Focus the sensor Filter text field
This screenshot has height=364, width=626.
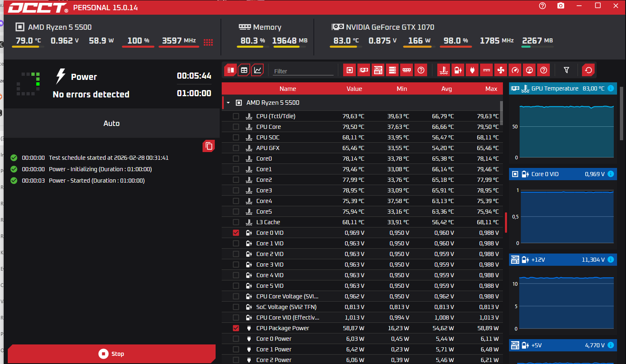303,71
